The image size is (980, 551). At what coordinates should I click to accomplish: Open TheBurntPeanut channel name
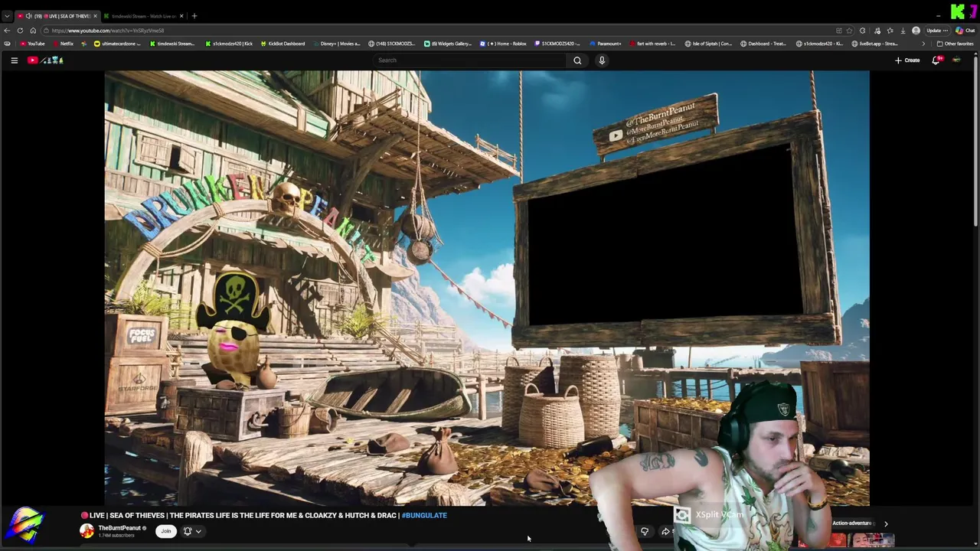119,528
